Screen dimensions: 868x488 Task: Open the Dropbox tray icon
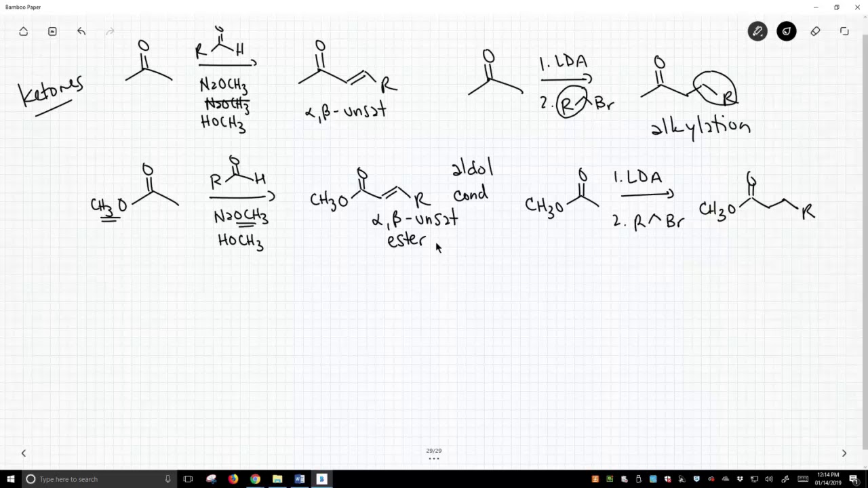tap(740, 479)
